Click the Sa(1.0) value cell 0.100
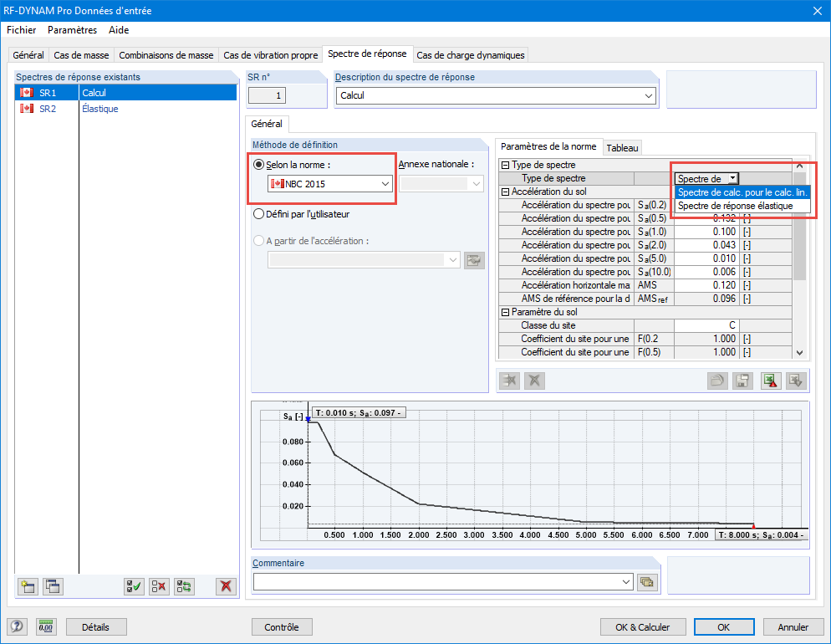Image resolution: width=831 pixels, height=644 pixels. (x=706, y=232)
